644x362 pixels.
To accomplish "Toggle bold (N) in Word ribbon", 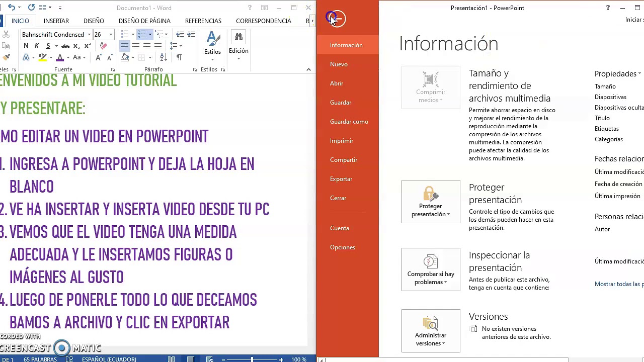I will coord(26,46).
